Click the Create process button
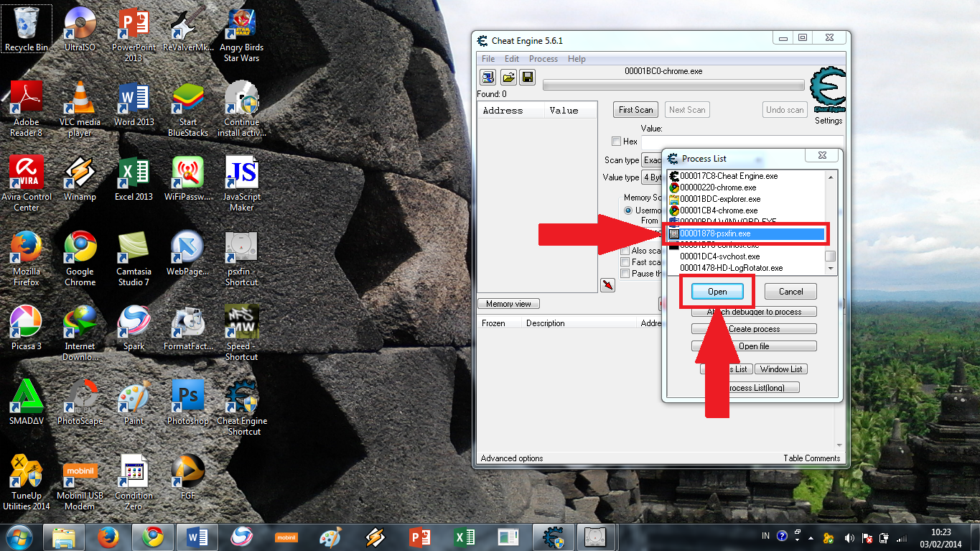Image resolution: width=980 pixels, height=551 pixels. coord(754,329)
